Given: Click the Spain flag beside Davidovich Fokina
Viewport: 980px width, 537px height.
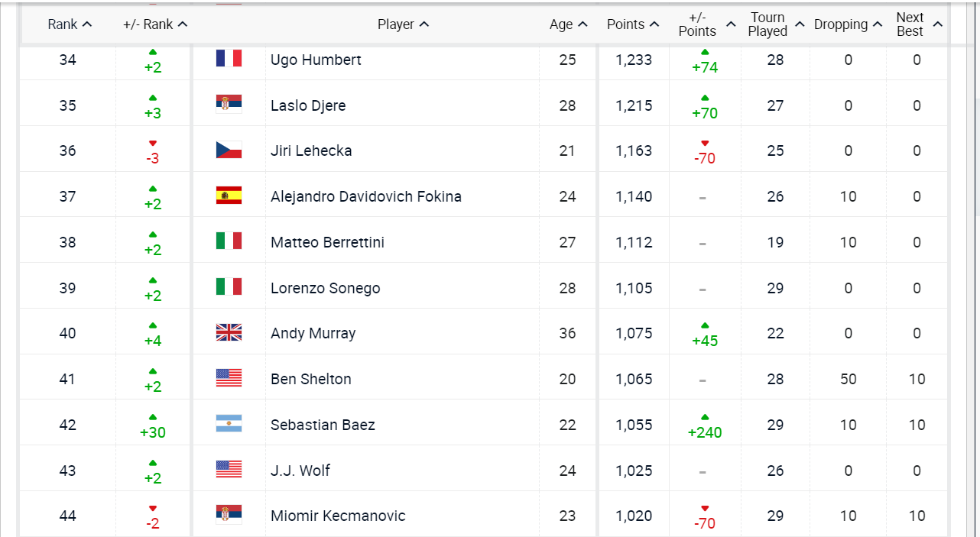Looking at the screenshot, I should coord(229,196).
